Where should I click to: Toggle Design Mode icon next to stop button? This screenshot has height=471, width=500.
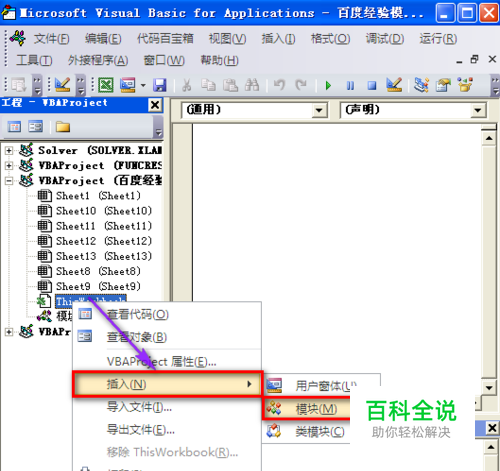(x=394, y=85)
